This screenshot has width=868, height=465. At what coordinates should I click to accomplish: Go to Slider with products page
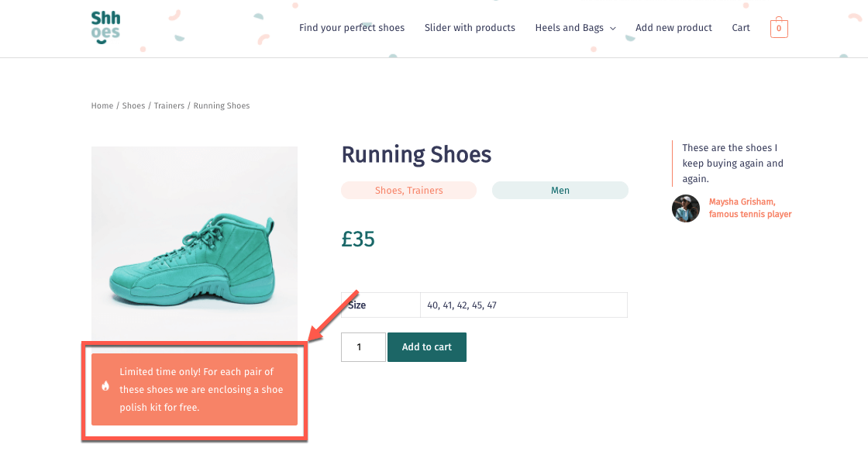pyautogui.click(x=470, y=28)
